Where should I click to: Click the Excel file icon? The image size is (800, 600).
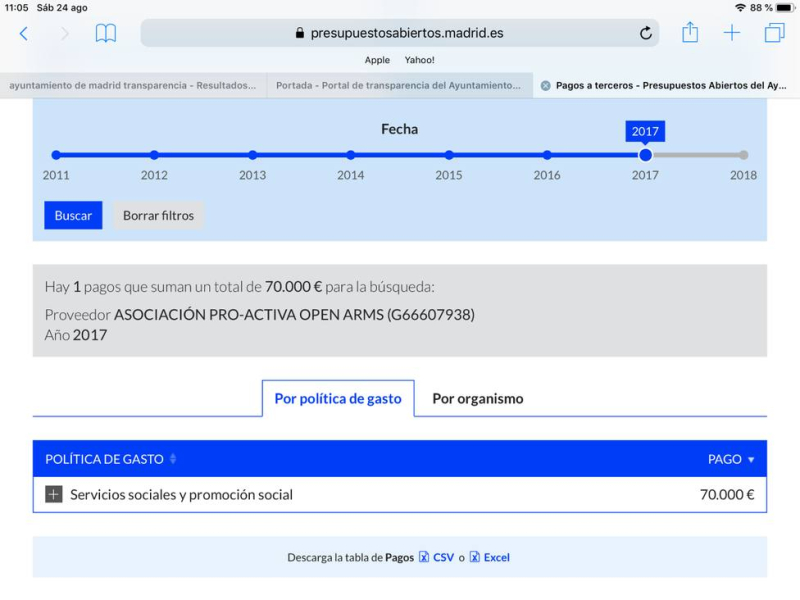pyautogui.click(x=474, y=557)
